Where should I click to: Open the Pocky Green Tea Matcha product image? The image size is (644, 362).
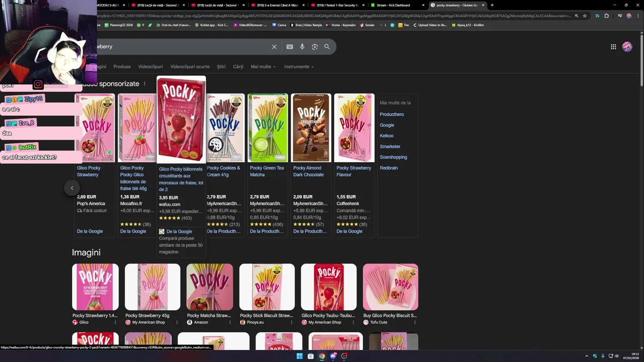point(268,128)
